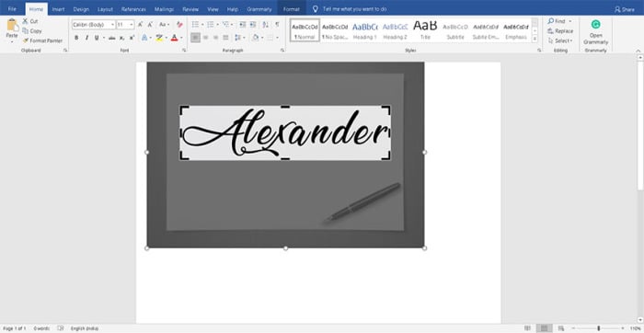Screen dimensions: 644x333
Task: Click the Replace button
Action: point(560,31)
